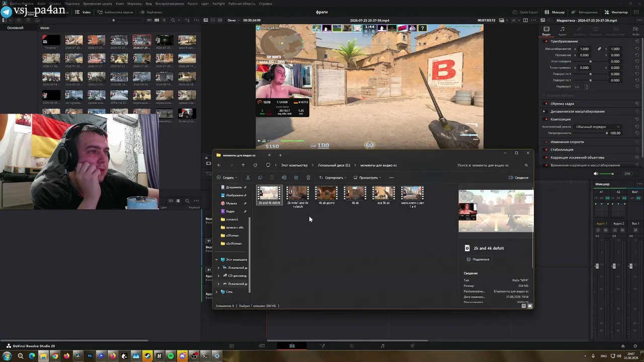Click Локальный диск (E:) in the address breadcrumb
This screenshot has width=644, height=362.
[x=334, y=165]
